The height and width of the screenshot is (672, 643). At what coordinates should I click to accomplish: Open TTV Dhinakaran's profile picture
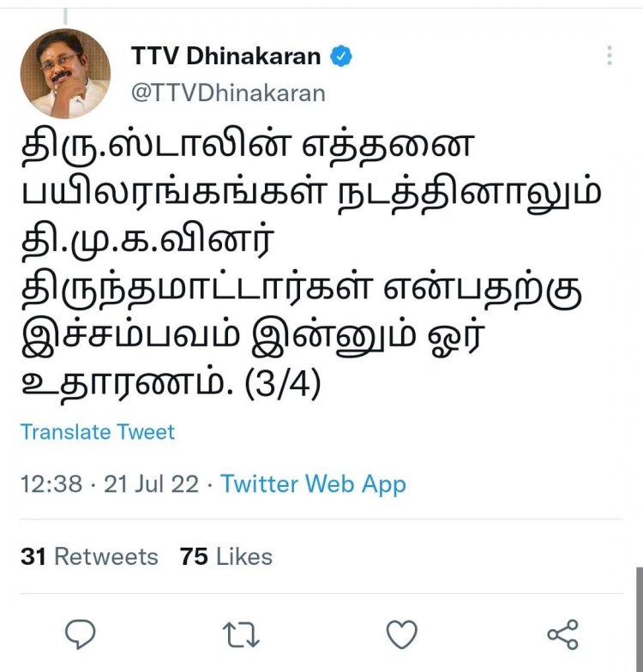coord(65,74)
